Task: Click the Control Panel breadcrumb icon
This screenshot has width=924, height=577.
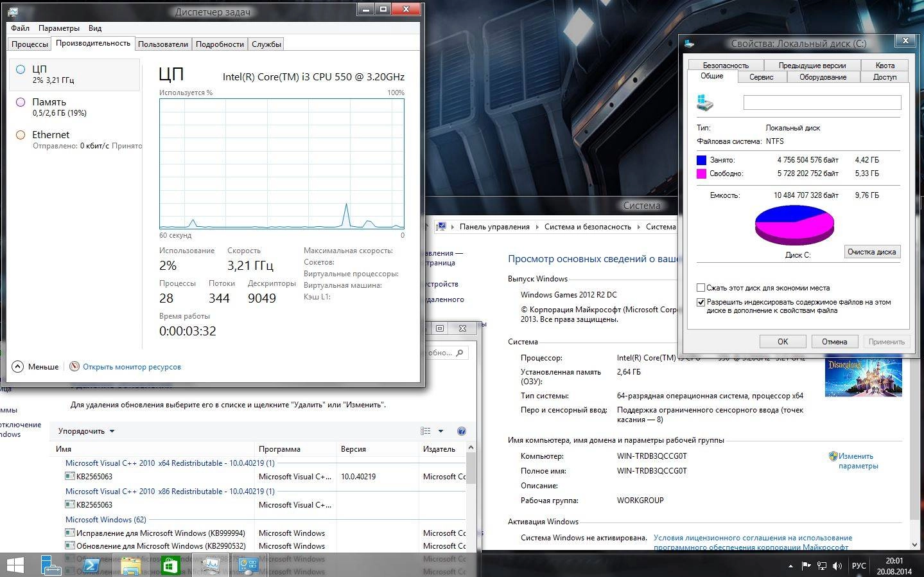Action: point(441,227)
